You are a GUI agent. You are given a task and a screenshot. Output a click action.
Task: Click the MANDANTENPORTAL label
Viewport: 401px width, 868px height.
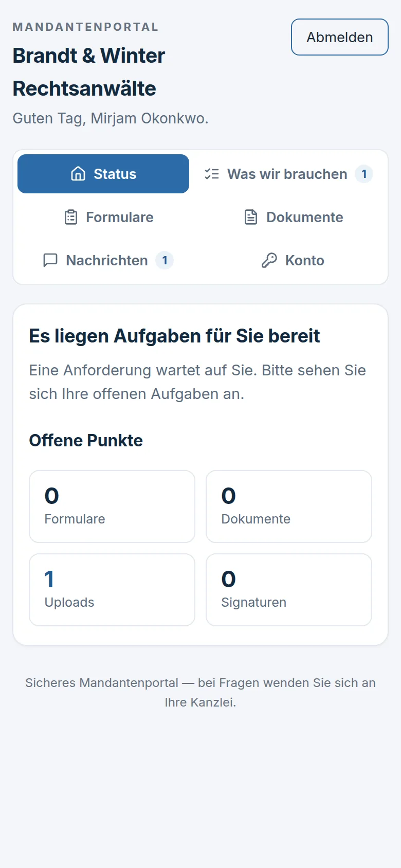pyautogui.click(x=85, y=27)
